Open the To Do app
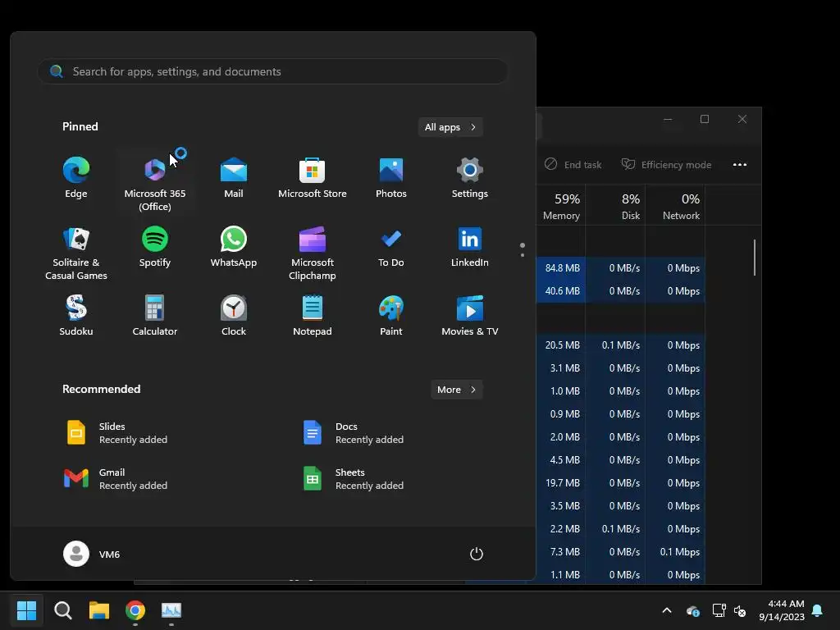Image resolution: width=840 pixels, height=630 pixels. (391, 248)
